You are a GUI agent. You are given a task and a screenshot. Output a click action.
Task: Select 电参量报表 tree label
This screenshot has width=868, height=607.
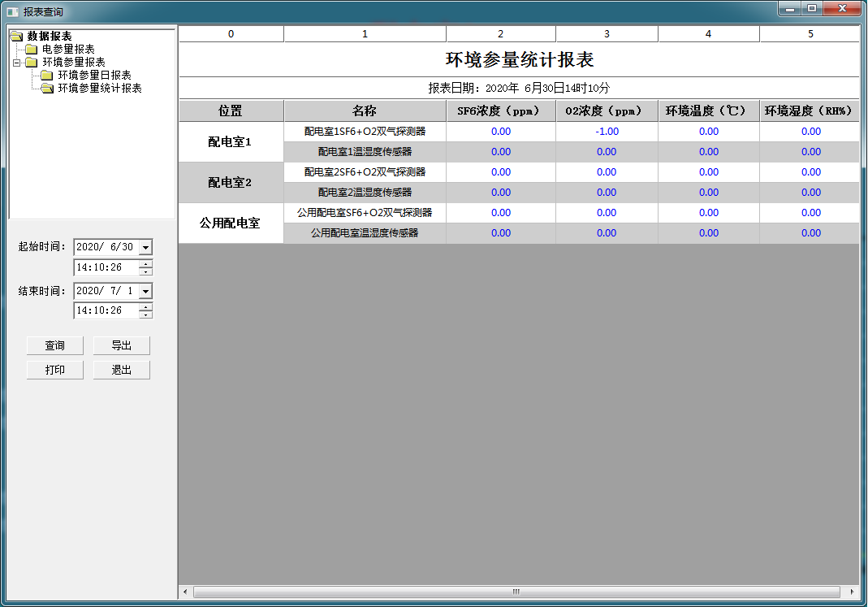click(x=68, y=49)
